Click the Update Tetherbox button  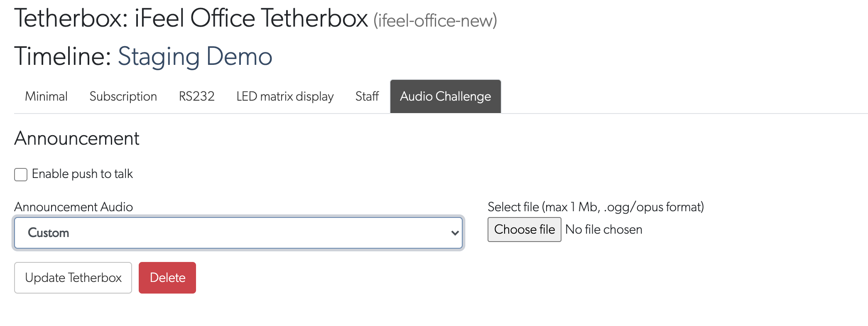pyautogui.click(x=73, y=277)
